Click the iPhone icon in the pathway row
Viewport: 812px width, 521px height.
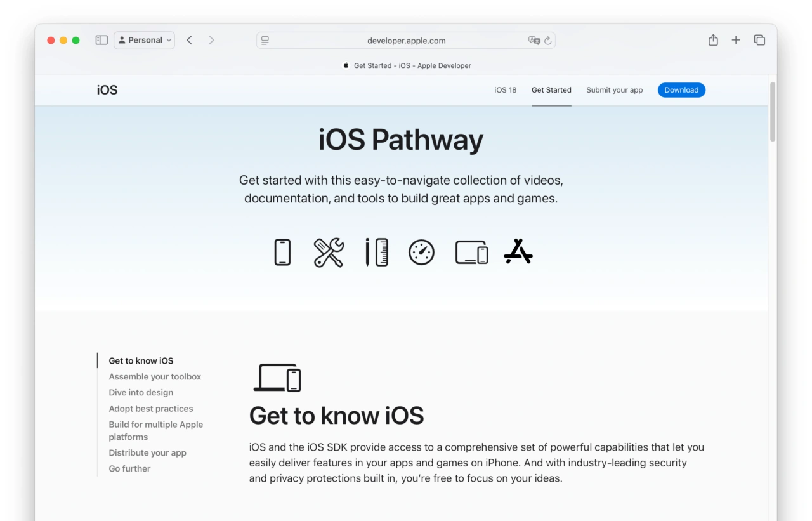(282, 252)
